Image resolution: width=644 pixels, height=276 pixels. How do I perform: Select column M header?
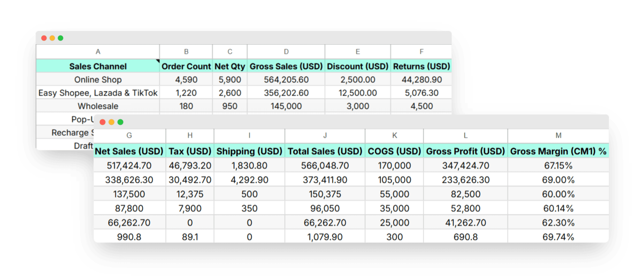pos(558,136)
